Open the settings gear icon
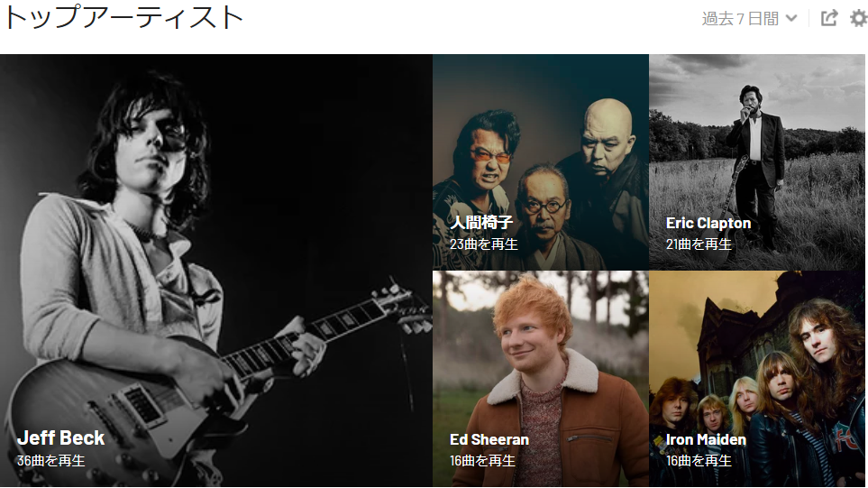Image resolution: width=868 pixels, height=488 pixels. (x=859, y=18)
